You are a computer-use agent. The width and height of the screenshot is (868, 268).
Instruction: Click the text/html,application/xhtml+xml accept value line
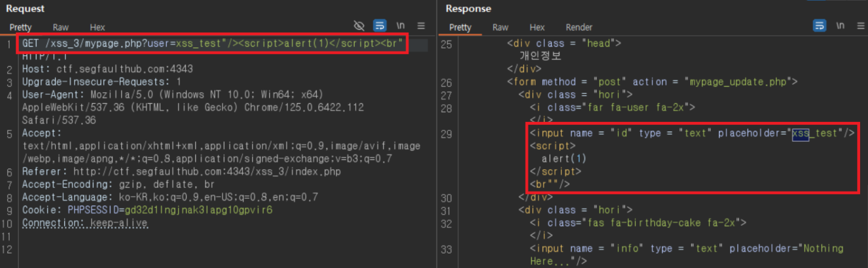tap(221, 146)
